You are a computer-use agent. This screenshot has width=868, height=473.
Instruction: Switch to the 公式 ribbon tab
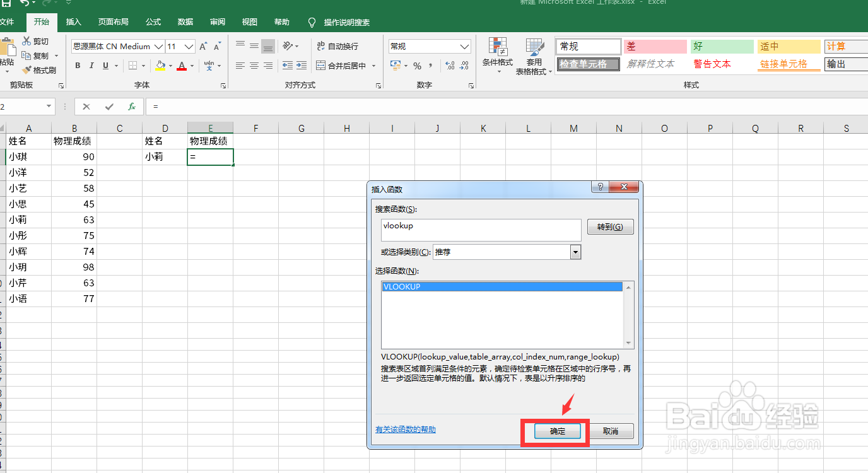(x=153, y=21)
